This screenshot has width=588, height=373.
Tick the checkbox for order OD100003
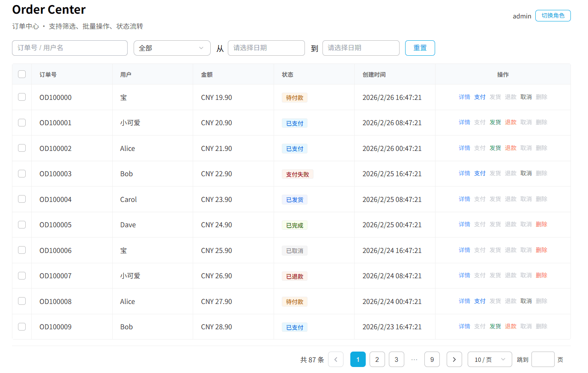22,174
